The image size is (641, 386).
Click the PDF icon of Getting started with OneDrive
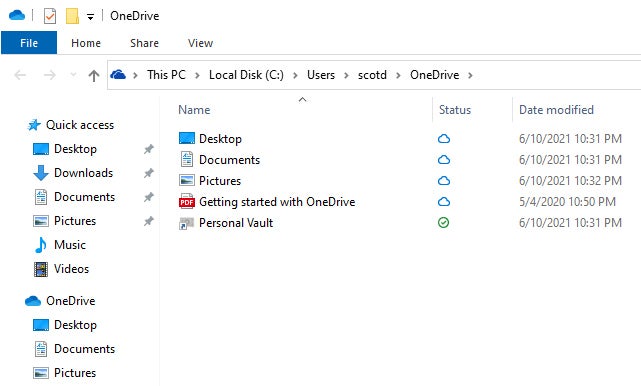[187, 202]
